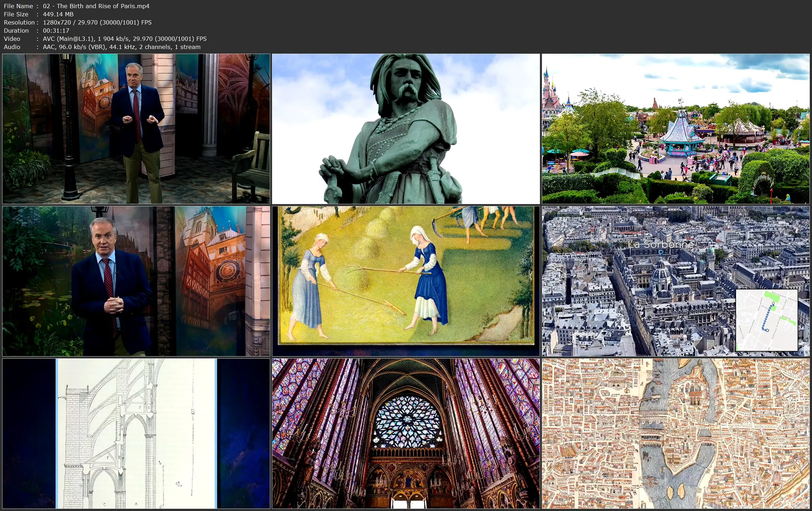Select the La Sorbonne aerial view thumbnail
Image resolution: width=812 pixels, height=511 pixels.
click(676, 281)
